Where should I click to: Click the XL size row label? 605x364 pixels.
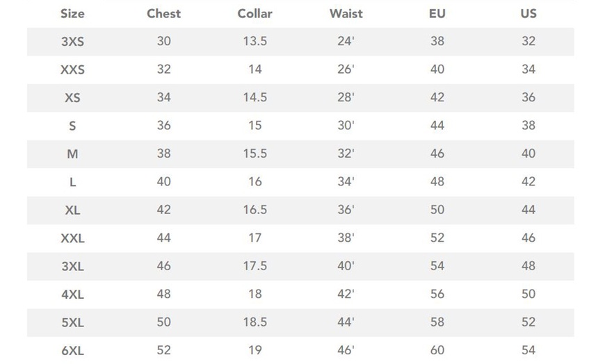tap(72, 210)
